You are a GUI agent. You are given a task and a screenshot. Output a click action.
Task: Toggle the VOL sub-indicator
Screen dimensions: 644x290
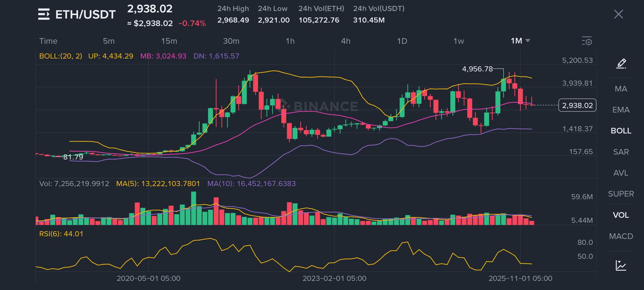coord(621,215)
